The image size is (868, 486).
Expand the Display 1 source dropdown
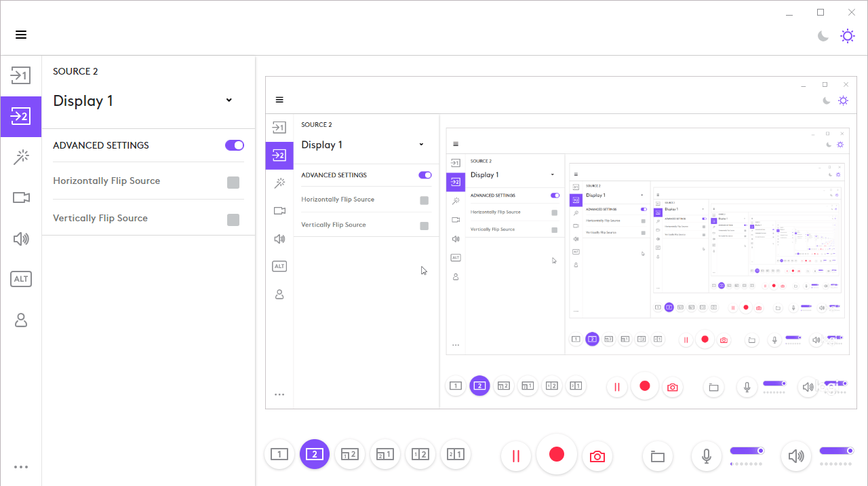click(x=143, y=101)
